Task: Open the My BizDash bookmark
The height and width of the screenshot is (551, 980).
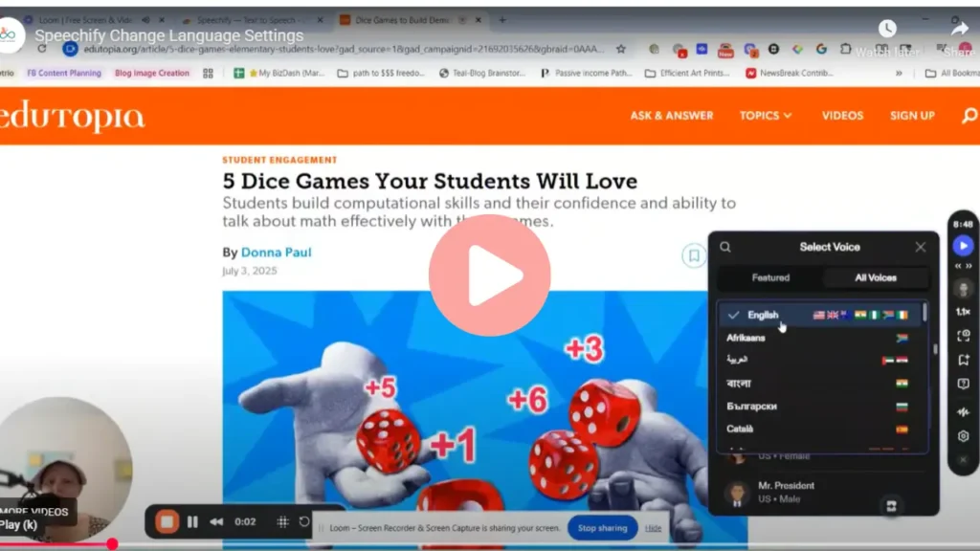Action: [x=279, y=73]
